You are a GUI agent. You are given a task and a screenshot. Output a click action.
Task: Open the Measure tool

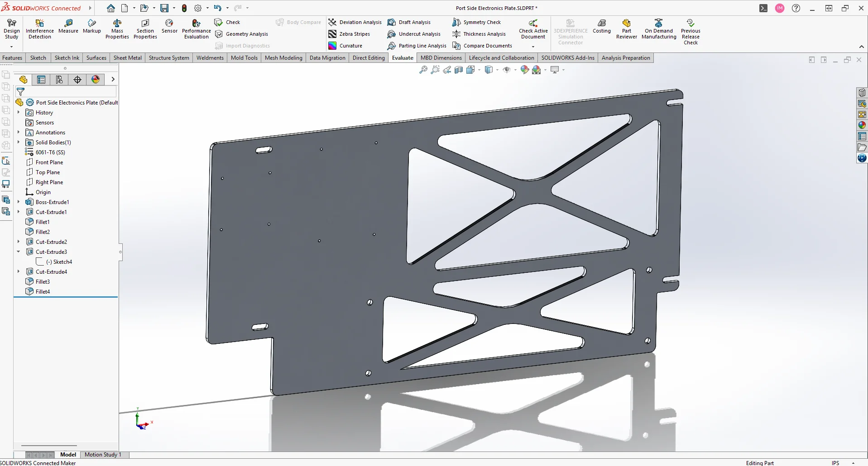point(68,26)
